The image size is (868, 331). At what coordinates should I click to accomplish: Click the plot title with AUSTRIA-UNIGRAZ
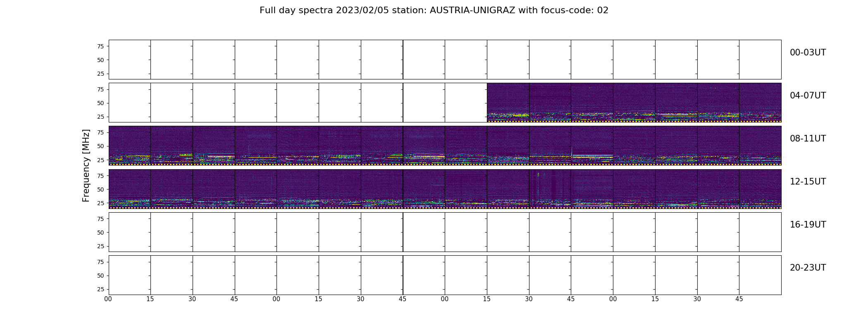click(x=434, y=10)
